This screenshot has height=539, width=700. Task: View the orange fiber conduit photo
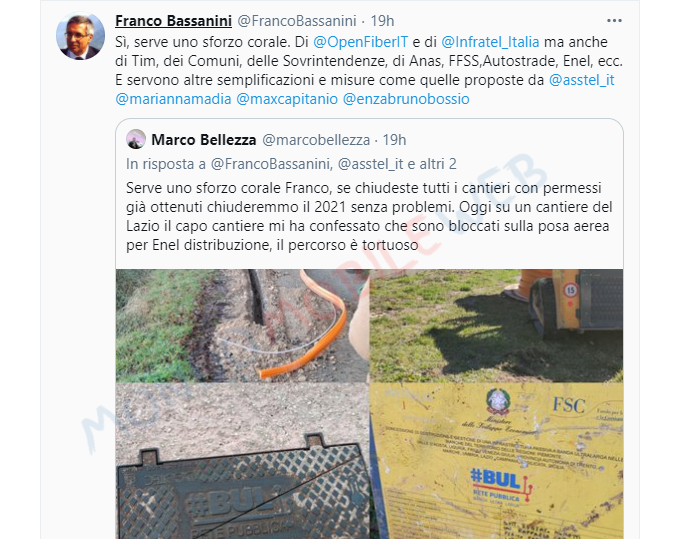[242, 325]
